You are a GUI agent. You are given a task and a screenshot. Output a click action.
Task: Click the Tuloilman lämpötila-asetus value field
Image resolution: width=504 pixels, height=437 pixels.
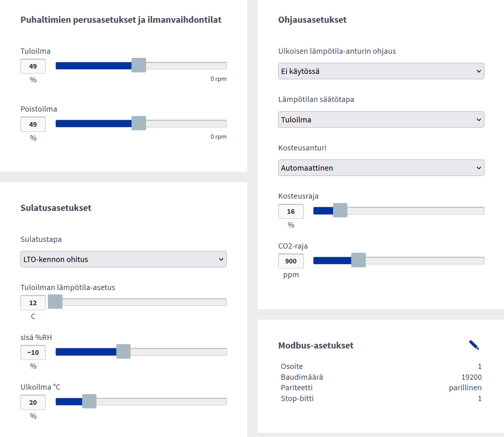(33, 303)
